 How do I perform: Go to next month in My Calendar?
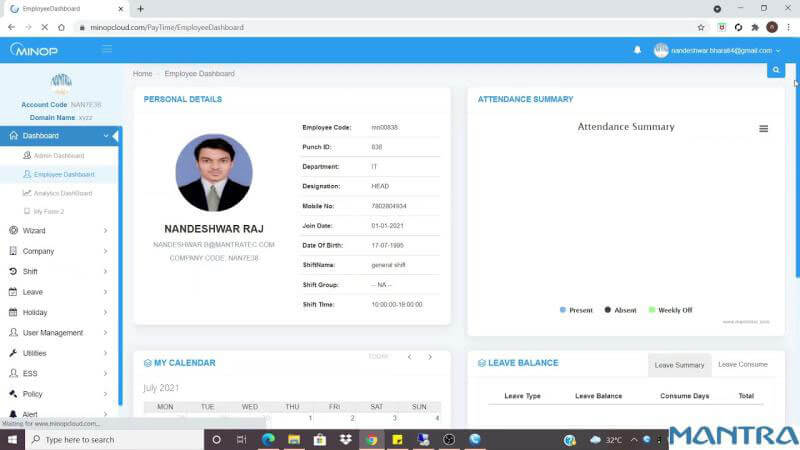tap(430, 357)
